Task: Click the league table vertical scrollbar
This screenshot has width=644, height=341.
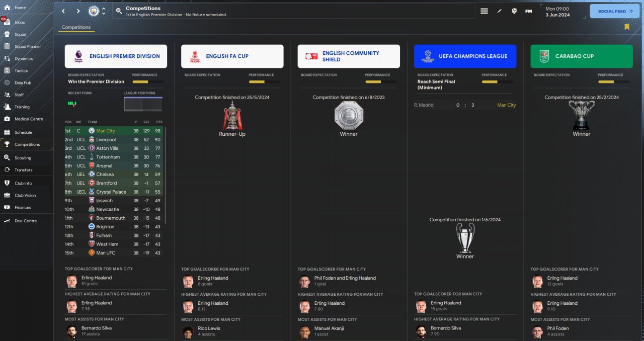Action: pyautogui.click(x=166, y=176)
